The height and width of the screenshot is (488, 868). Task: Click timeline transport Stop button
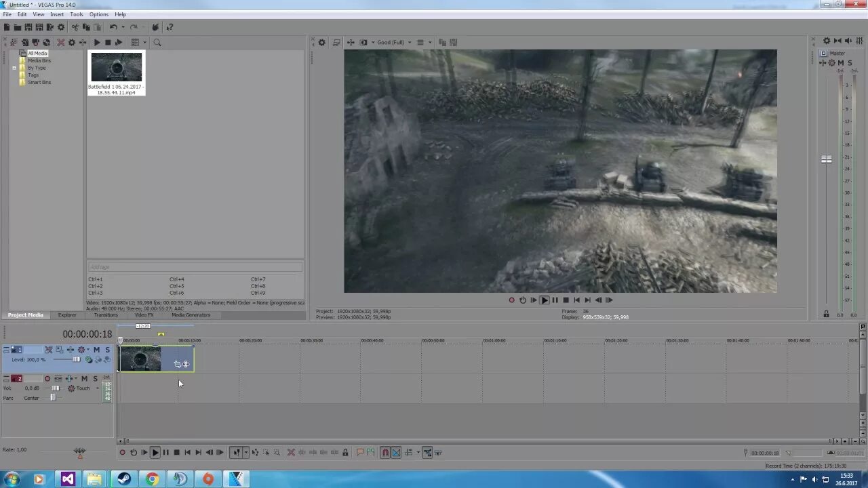point(176,452)
